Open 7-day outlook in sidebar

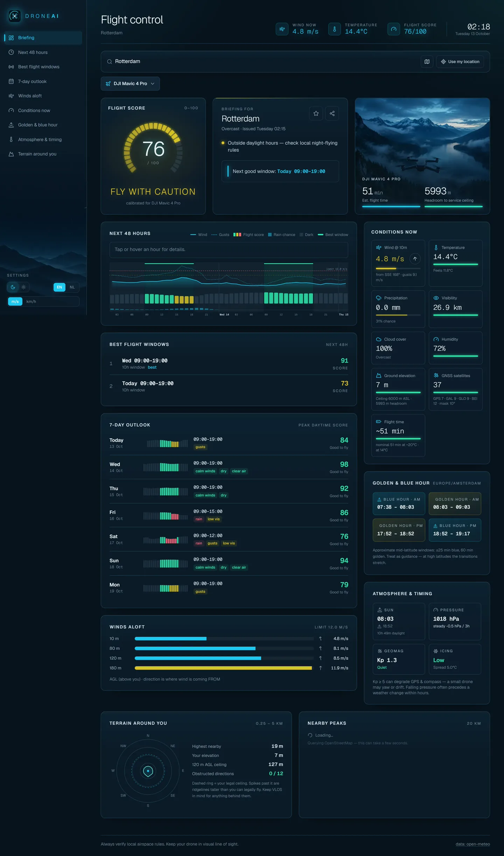[43, 81]
